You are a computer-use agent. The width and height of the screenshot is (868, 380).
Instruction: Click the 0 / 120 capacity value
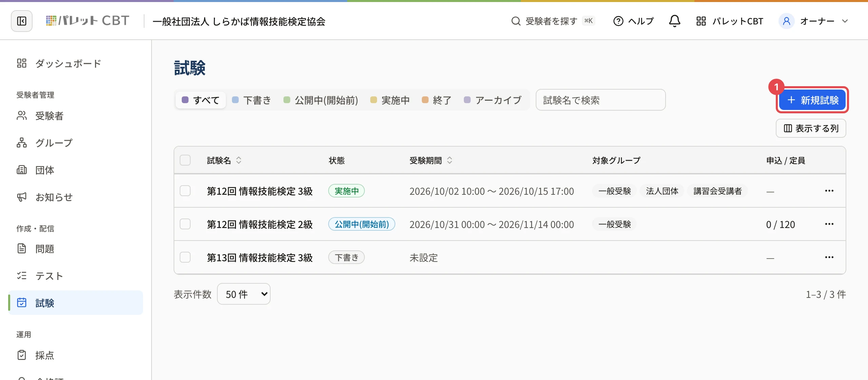click(781, 224)
